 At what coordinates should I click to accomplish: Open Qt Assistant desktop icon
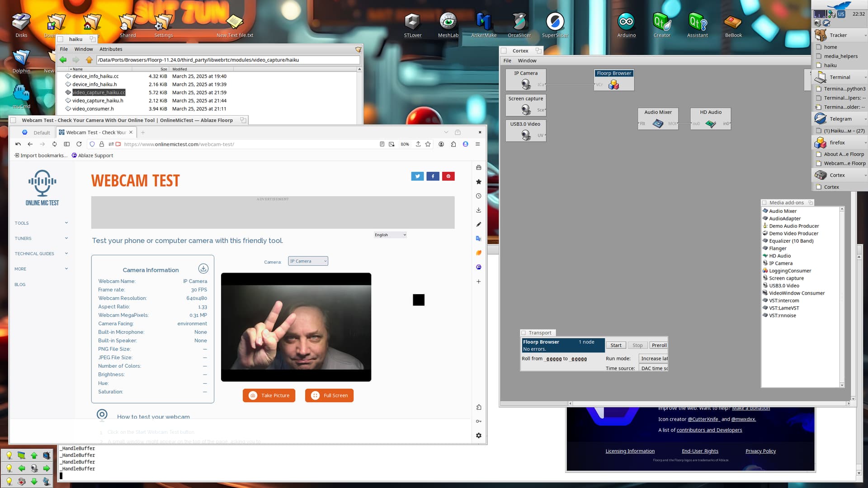697,25
